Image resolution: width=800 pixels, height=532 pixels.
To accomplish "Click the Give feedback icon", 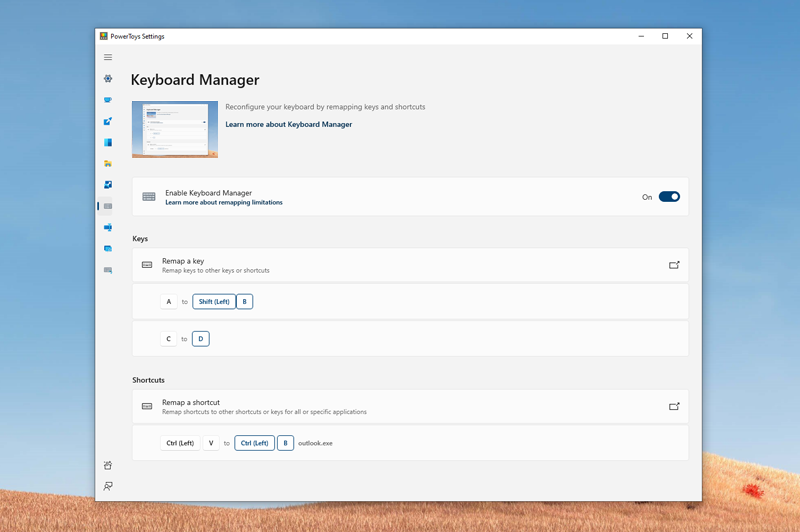I will (108, 486).
